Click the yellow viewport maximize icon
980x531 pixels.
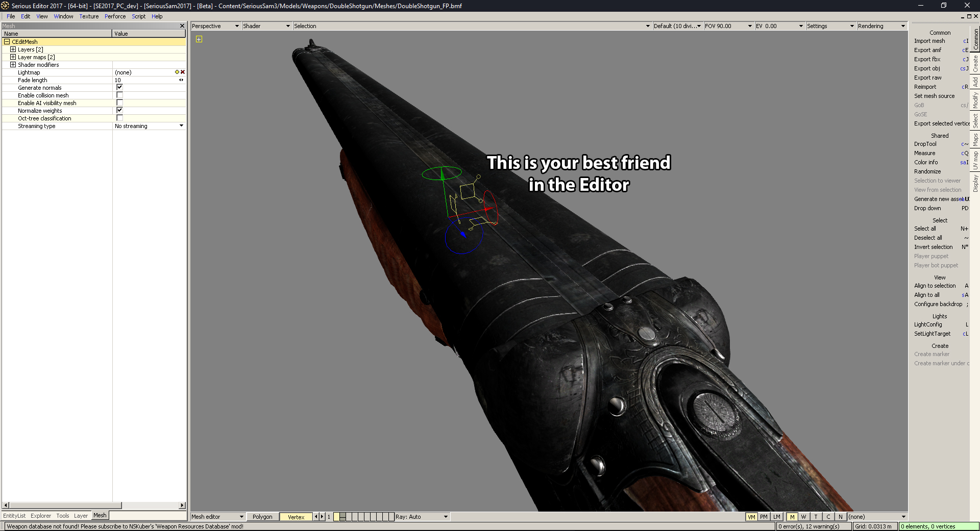(x=199, y=39)
